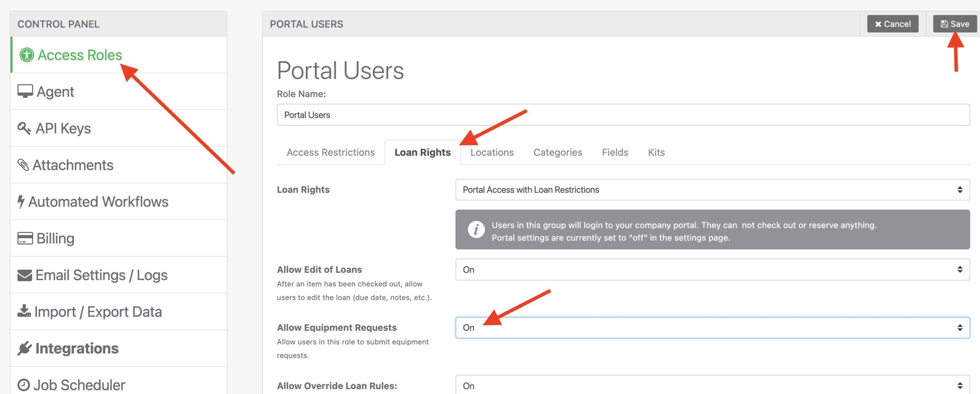Click the info icon in the gray notice
This screenshot has width=980, height=394.
[476, 230]
